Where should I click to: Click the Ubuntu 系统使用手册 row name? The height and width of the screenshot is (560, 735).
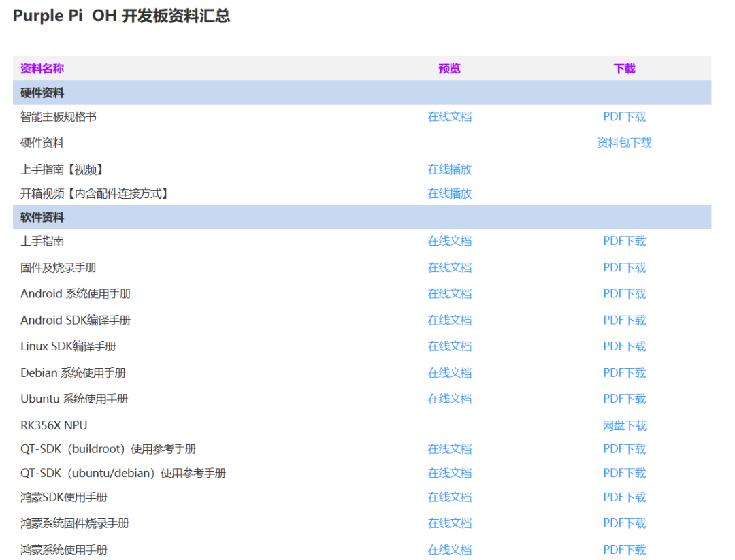click(x=74, y=399)
